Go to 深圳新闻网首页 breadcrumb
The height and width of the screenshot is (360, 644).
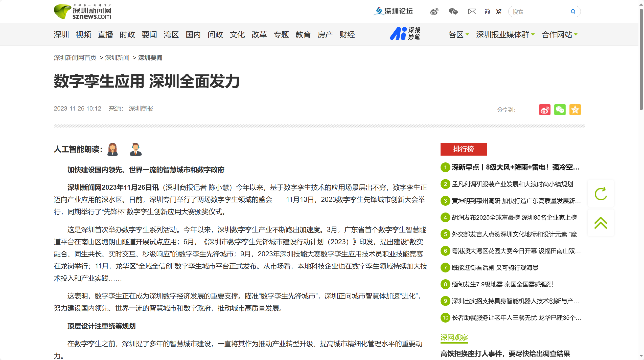pyautogui.click(x=75, y=58)
